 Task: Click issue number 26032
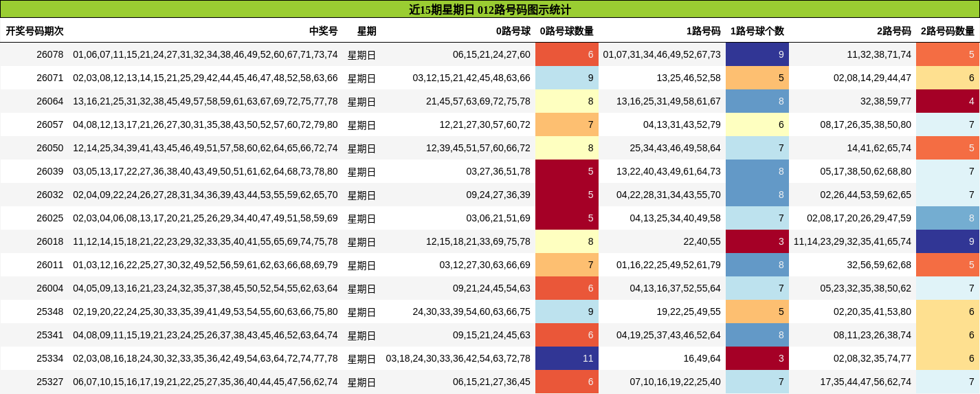(49, 195)
